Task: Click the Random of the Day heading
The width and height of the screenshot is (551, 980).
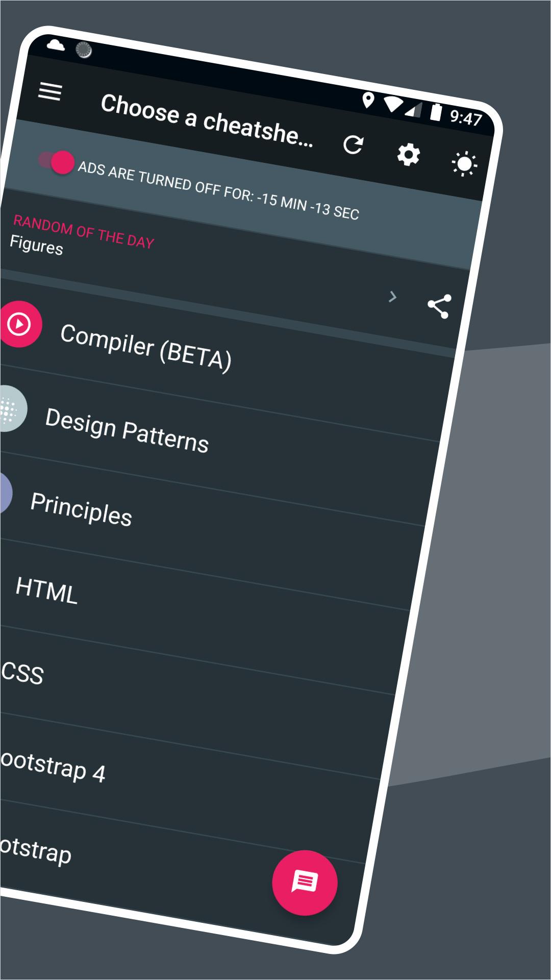Action: click(84, 232)
